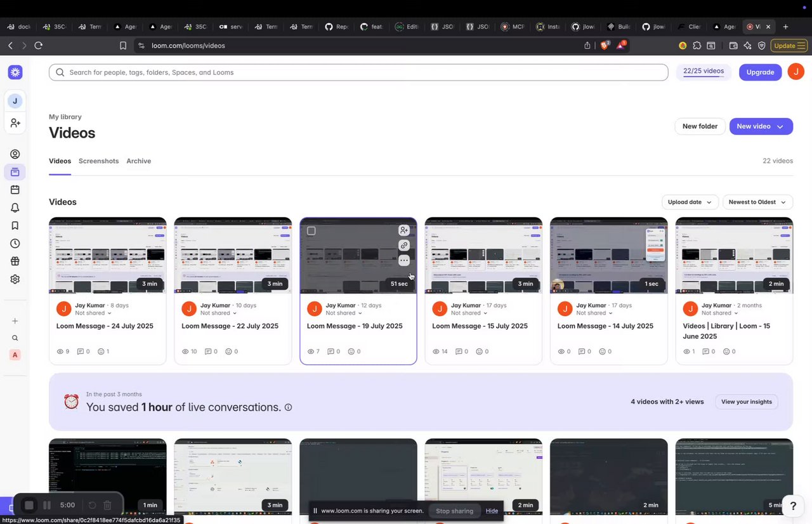Open Not shared dropdown for 19 July video
Image resolution: width=812 pixels, height=524 pixels.
344,313
